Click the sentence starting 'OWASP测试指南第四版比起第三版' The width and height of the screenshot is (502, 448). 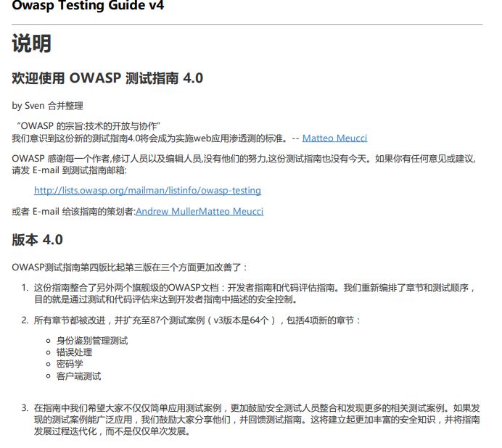tap(130, 267)
